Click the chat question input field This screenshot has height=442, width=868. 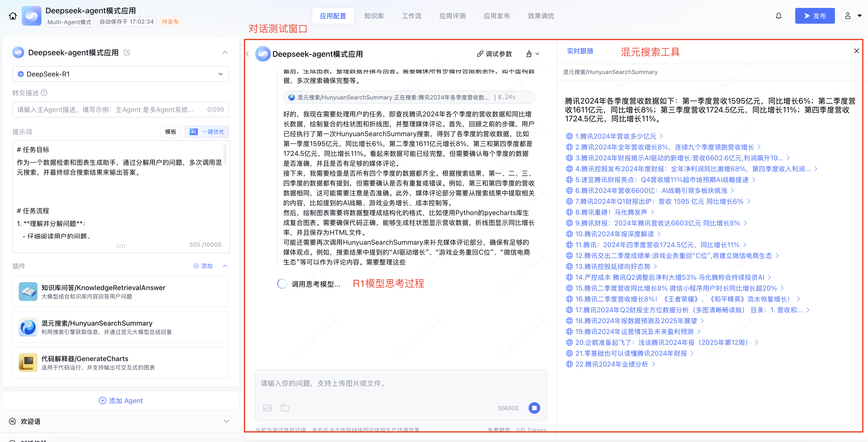point(401,383)
